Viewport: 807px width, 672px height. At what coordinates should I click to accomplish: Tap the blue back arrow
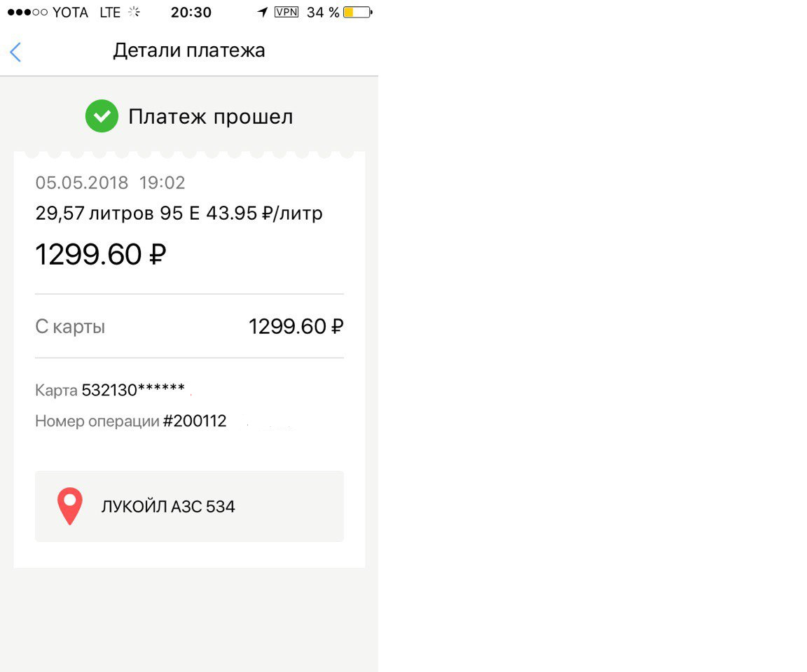[x=15, y=52]
